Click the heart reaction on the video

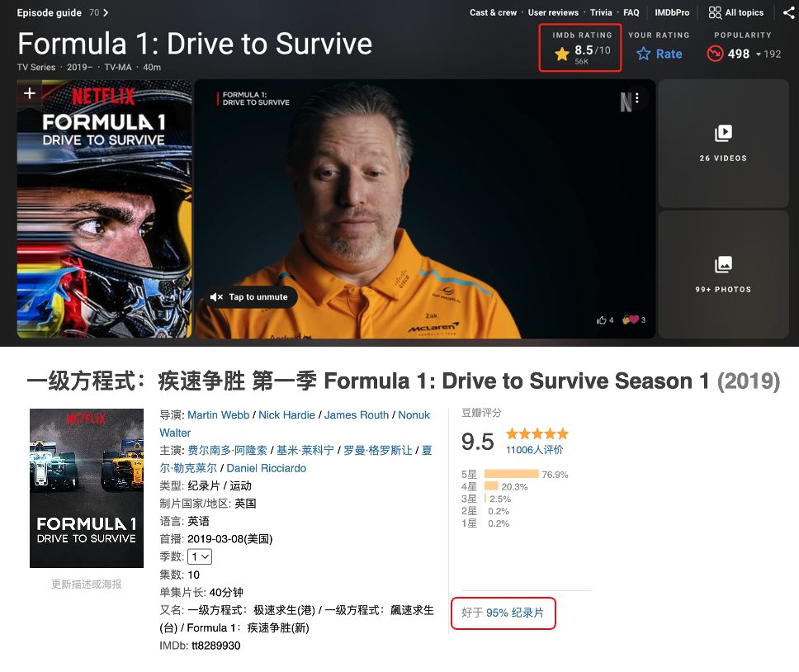click(x=631, y=319)
